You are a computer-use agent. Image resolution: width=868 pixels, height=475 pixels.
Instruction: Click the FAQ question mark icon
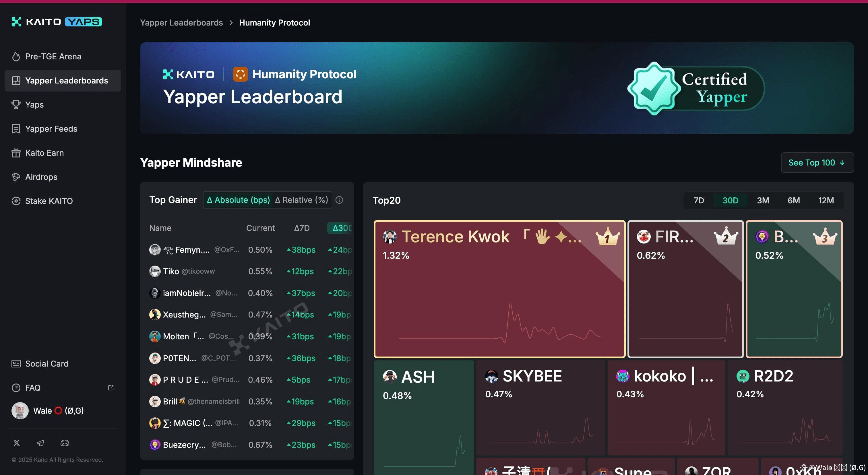[16, 388]
